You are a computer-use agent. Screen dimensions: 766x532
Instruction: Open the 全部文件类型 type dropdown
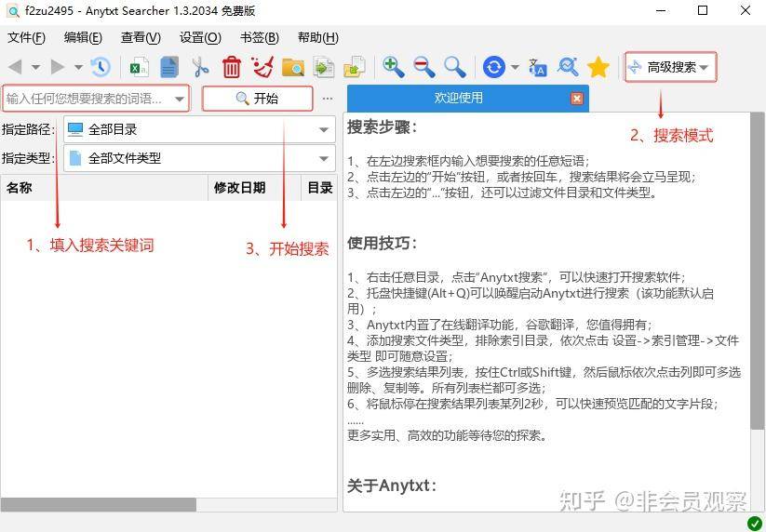[200, 158]
